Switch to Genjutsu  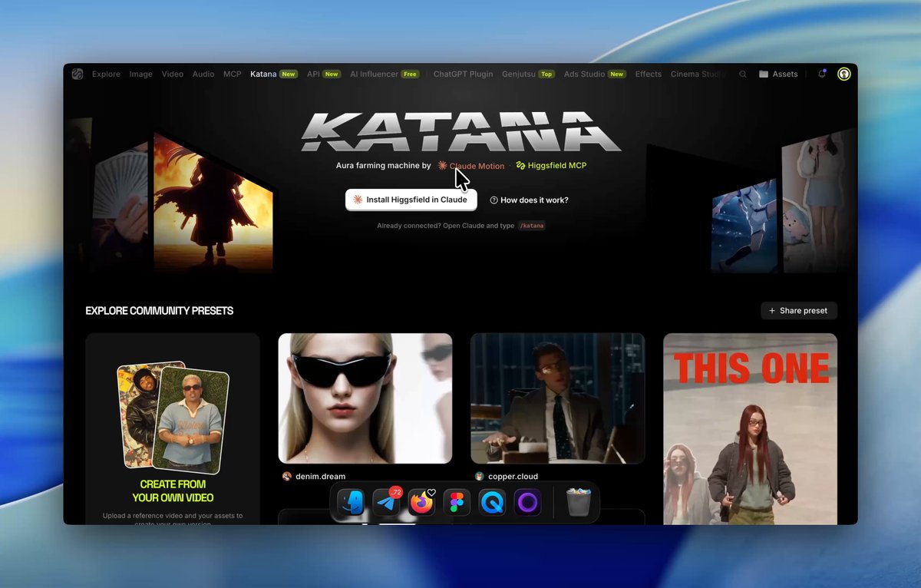click(528, 74)
